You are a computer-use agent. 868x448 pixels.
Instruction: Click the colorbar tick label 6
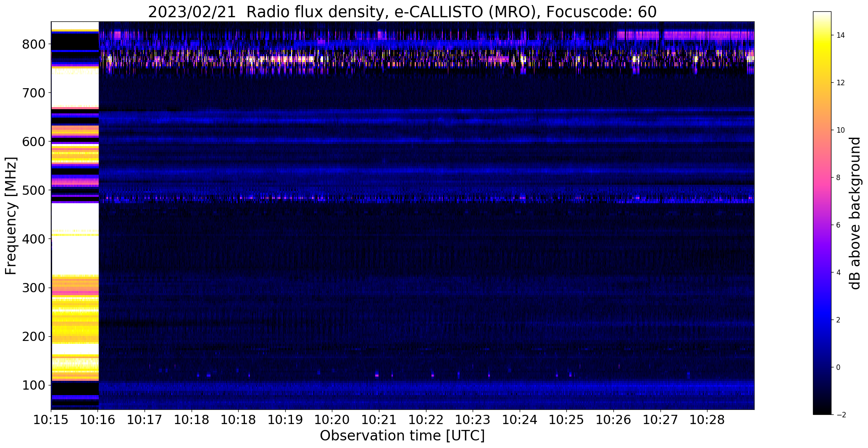click(839, 225)
